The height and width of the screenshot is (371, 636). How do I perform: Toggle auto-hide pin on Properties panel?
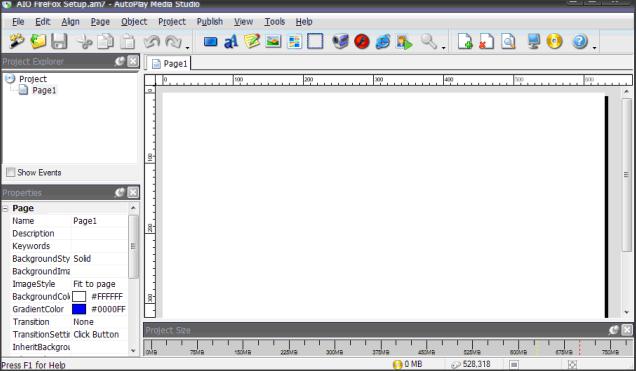(x=120, y=193)
